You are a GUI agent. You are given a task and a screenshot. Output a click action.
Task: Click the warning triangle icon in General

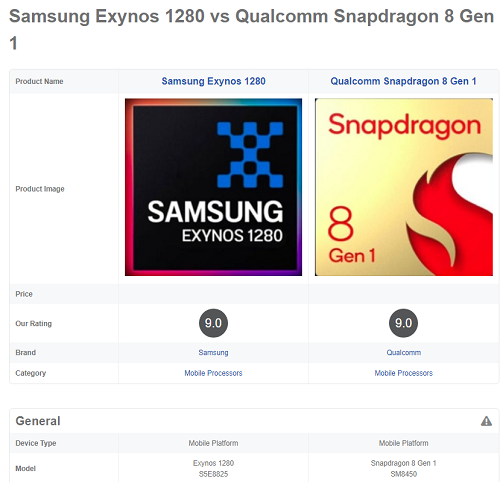[x=486, y=421]
